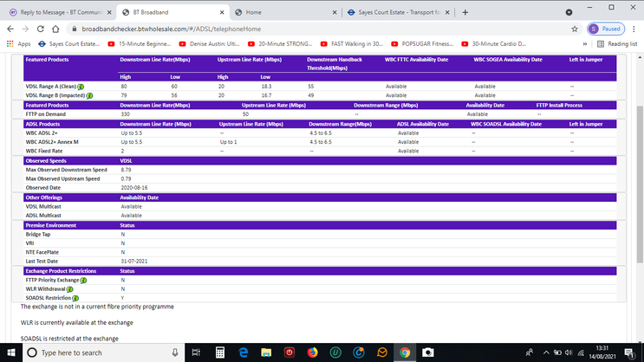The image size is (644, 362).
Task: Open the Windows Start menu
Action: pos(11,352)
